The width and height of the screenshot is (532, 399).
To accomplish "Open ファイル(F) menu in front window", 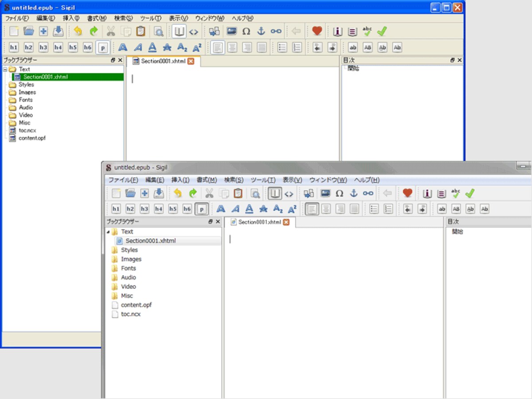I will click(123, 180).
